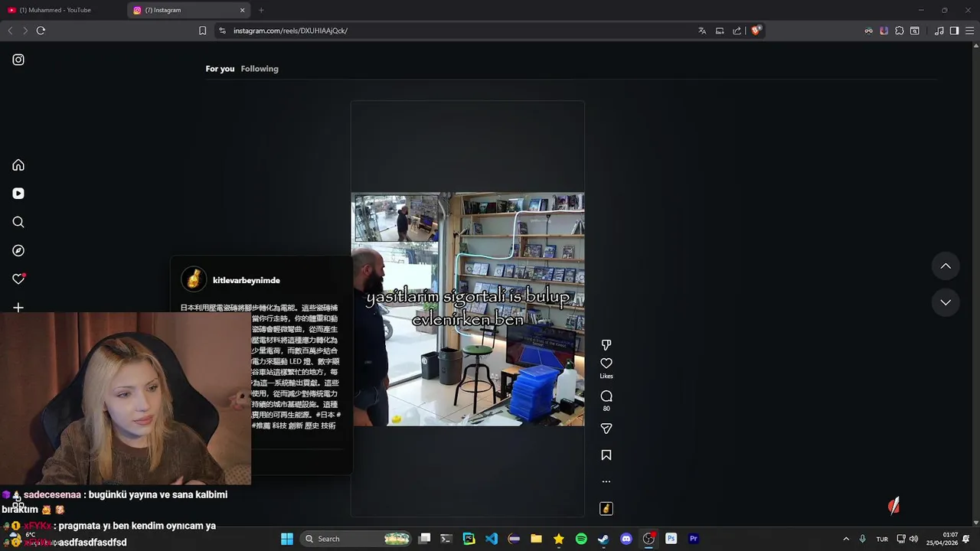
Task: Save the reel with the bookmark icon
Action: tap(606, 455)
